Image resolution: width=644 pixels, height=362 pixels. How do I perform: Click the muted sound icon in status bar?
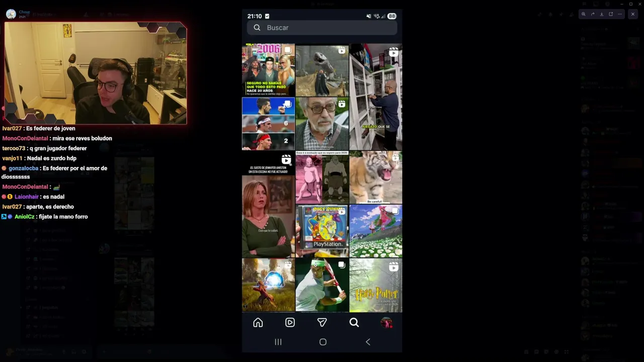click(368, 16)
